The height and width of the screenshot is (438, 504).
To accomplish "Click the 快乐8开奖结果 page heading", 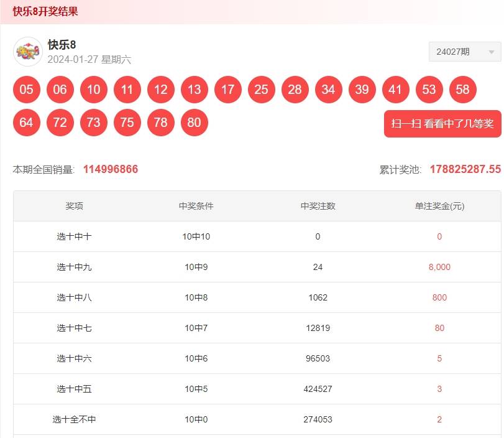I will click(45, 12).
